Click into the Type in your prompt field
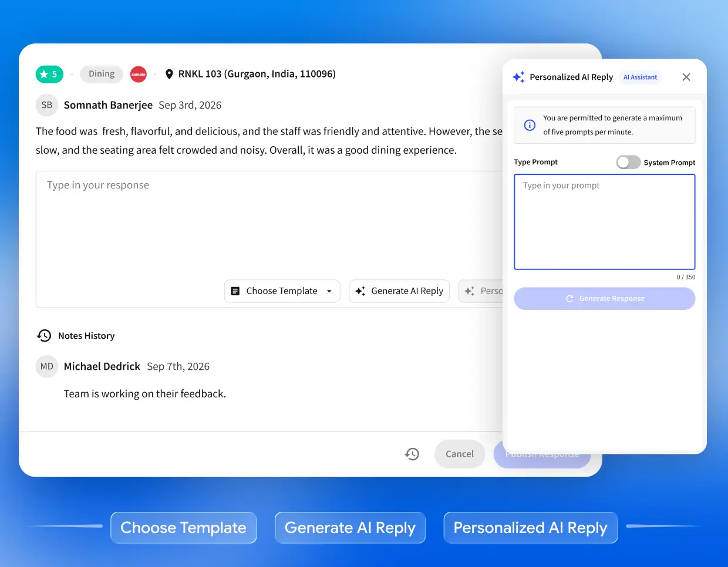 (605, 222)
